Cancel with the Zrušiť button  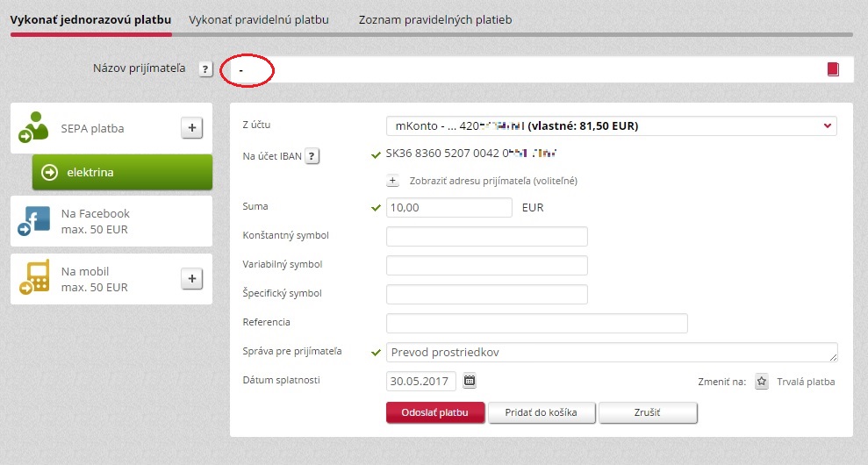pos(647,412)
